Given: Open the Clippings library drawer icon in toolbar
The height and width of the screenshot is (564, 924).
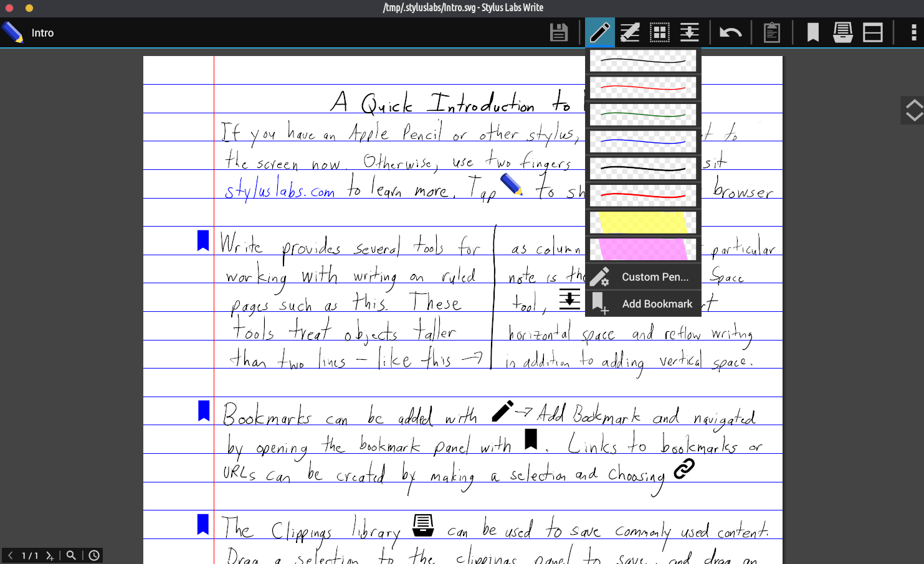Looking at the screenshot, I should tap(843, 32).
